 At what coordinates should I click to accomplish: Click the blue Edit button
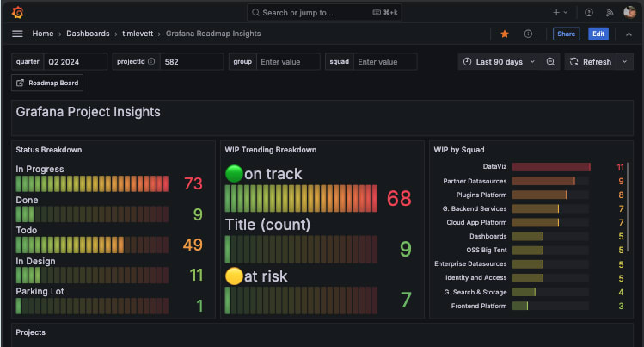tap(598, 34)
